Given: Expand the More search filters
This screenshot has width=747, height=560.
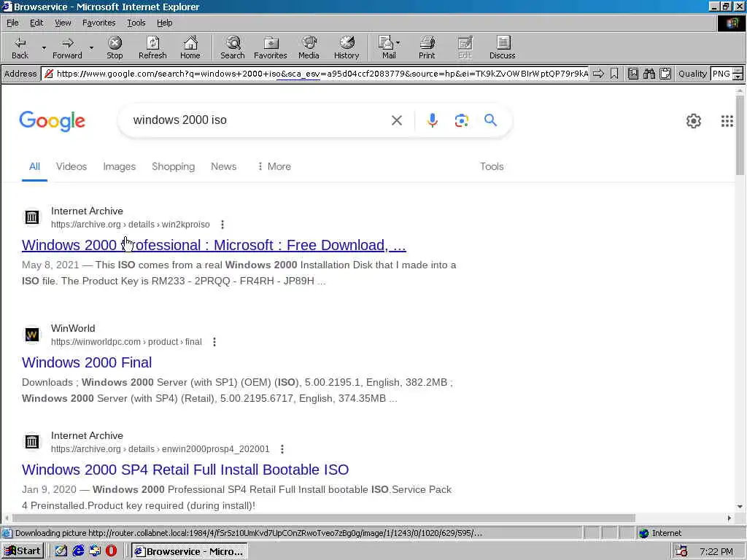Looking at the screenshot, I should point(274,167).
